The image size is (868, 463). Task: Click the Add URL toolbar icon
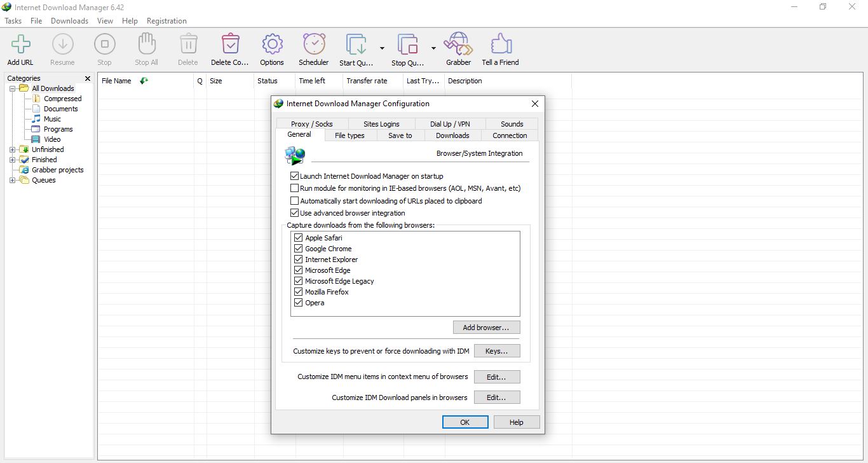pyautogui.click(x=20, y=45)
